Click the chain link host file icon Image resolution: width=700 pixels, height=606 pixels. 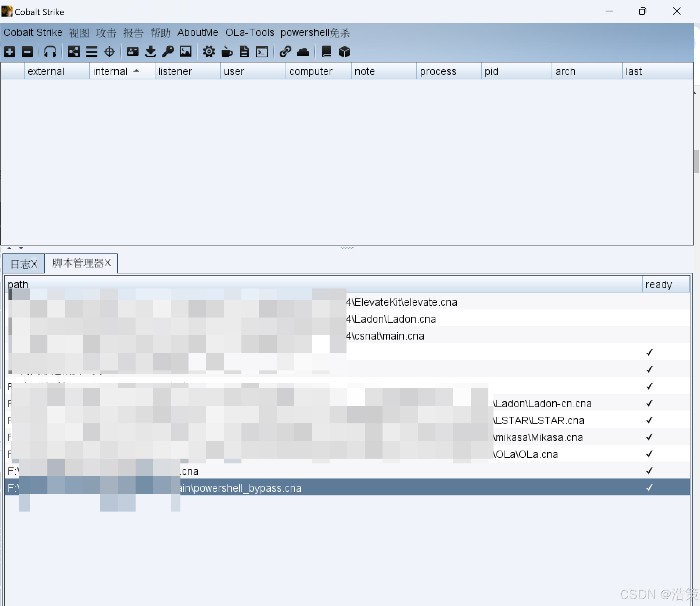(x=286, y=52)
